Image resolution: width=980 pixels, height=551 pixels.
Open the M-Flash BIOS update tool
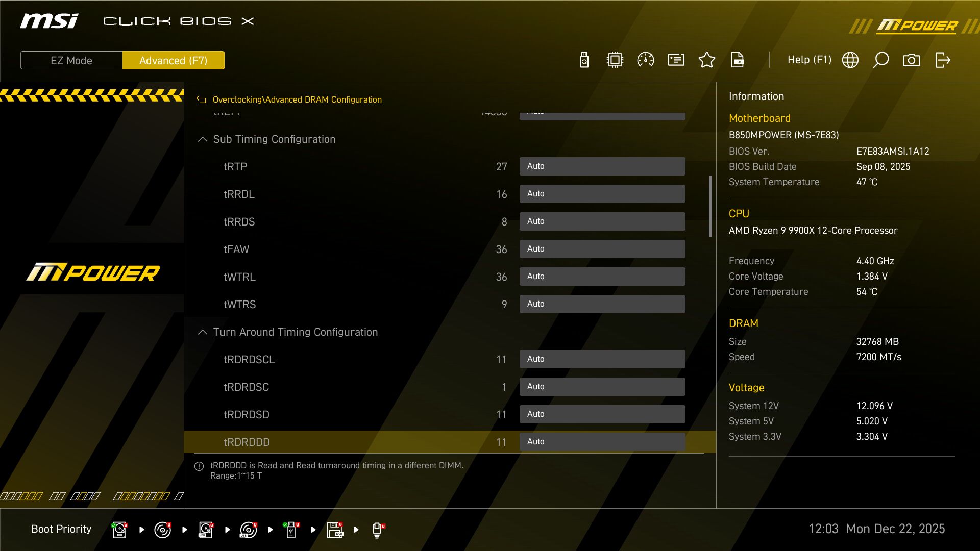[x=583, y=60]
